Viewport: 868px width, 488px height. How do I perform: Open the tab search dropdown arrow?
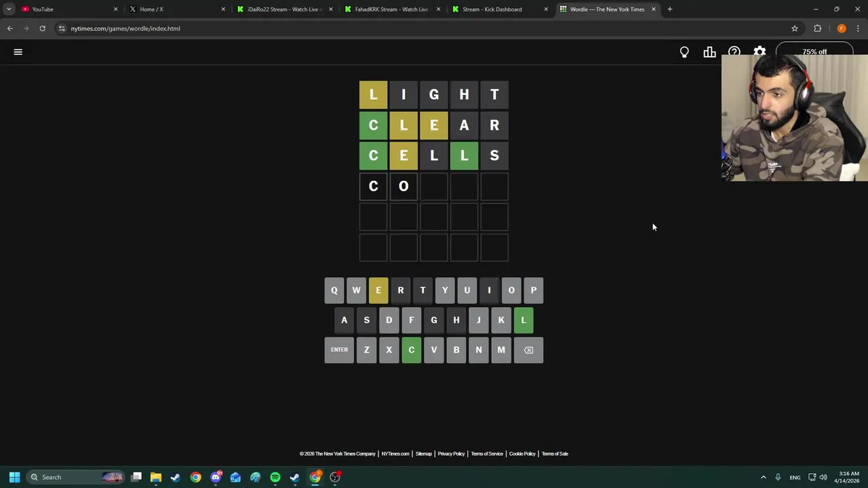click(x=9, y=9)
